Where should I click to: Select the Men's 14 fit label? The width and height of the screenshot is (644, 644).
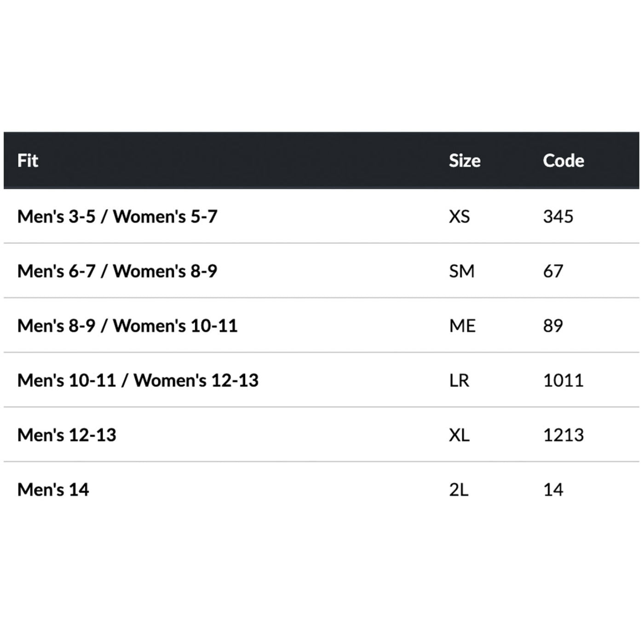pos(53,490)
